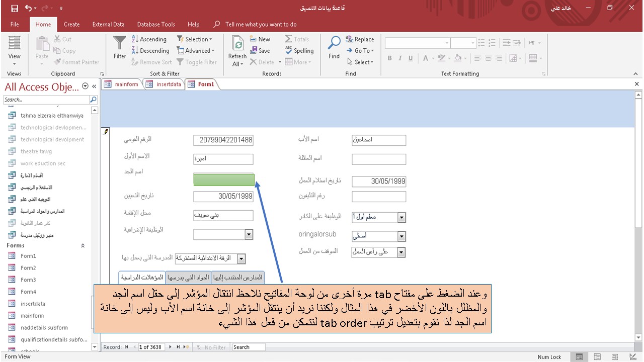
Task: Toggle underline formatting
Action: point(411,58)
